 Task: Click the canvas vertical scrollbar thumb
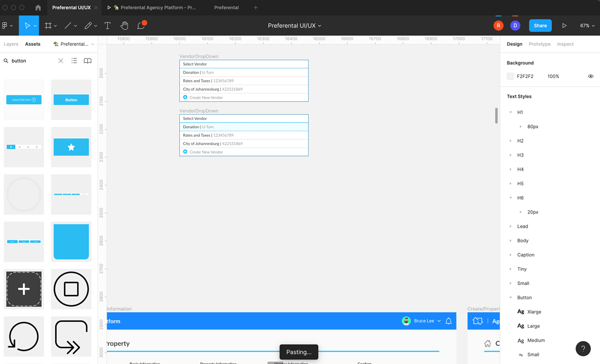496,115
